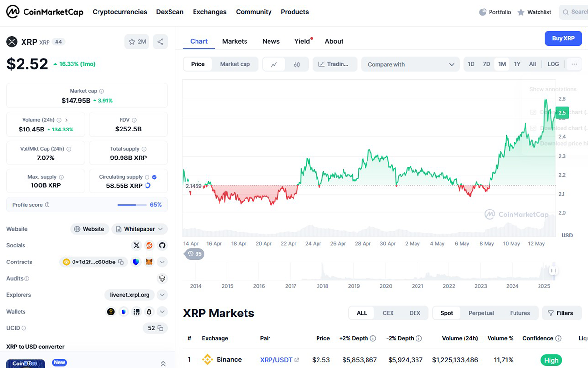Show +2% Depth info icon
The height and width of the screenshot is (368, 588).
[x=373, y=338]
